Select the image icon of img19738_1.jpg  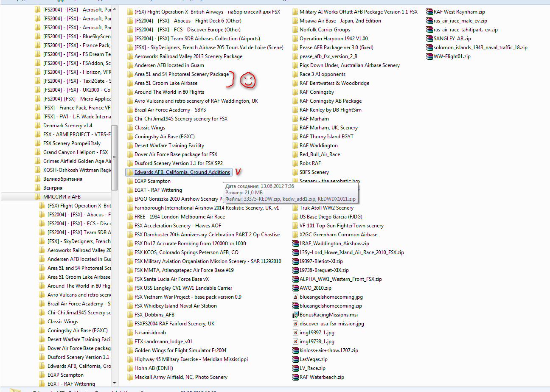pyautogui.click(x=295, y=342)
